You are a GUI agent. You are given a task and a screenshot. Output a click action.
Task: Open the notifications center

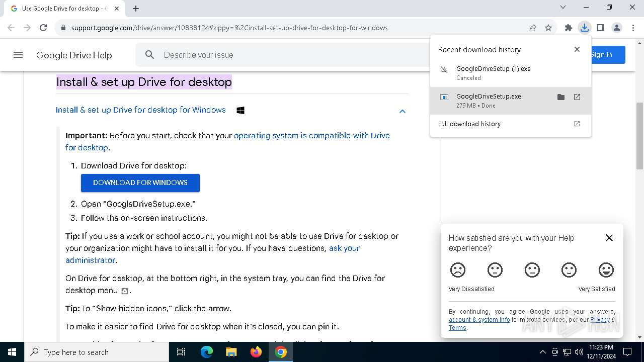627,352
